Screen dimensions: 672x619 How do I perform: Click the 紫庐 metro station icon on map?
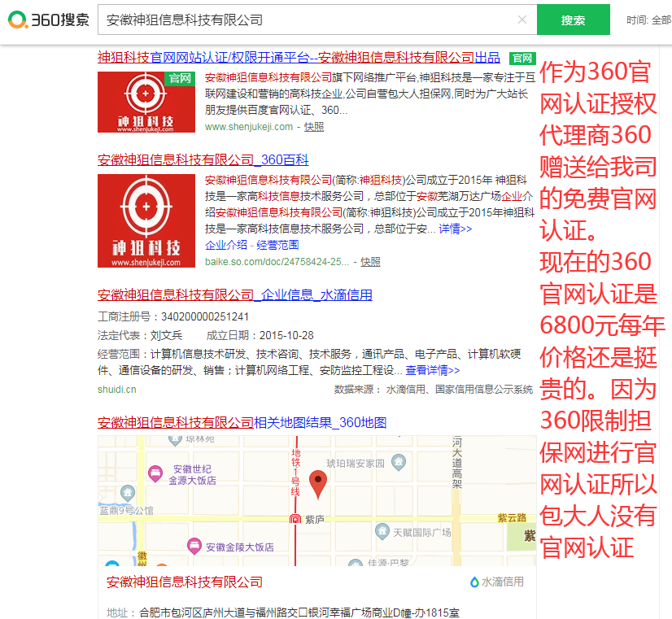295,519
